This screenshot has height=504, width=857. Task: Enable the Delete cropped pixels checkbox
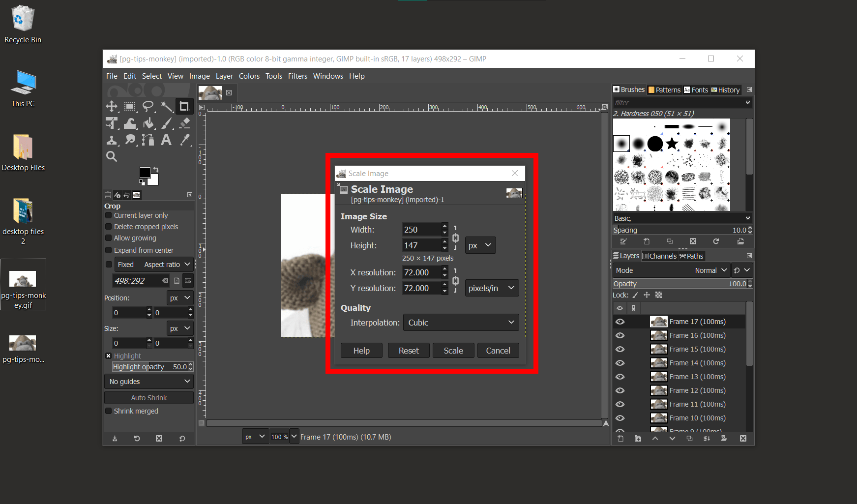pyautogui.click(x=108, y=227)
